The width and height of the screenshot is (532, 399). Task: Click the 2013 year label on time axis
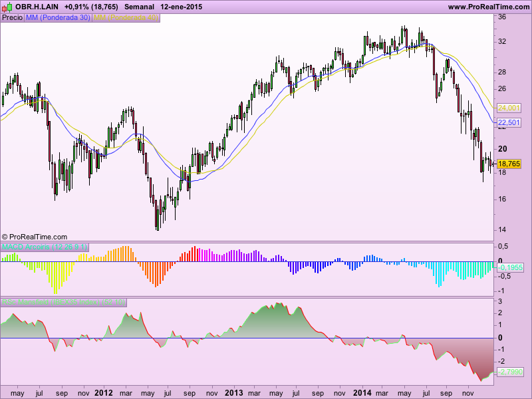pyautogui.click(x=234, y=393)
